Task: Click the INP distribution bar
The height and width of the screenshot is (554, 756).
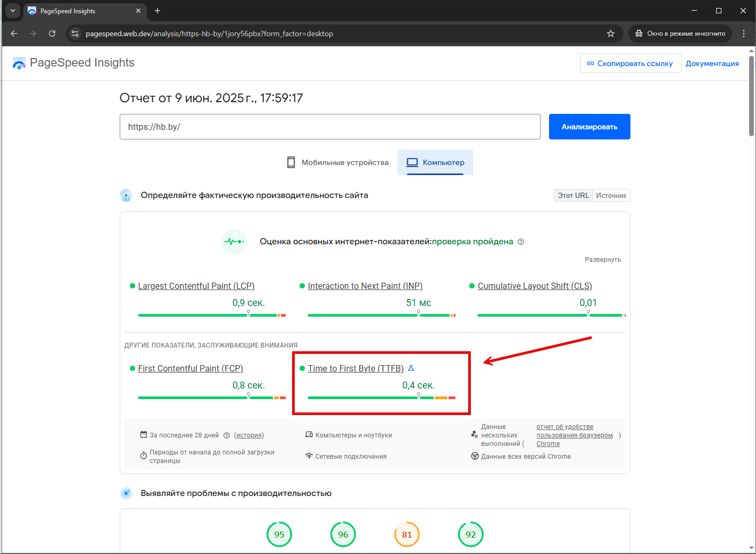Action: [381, 315]
